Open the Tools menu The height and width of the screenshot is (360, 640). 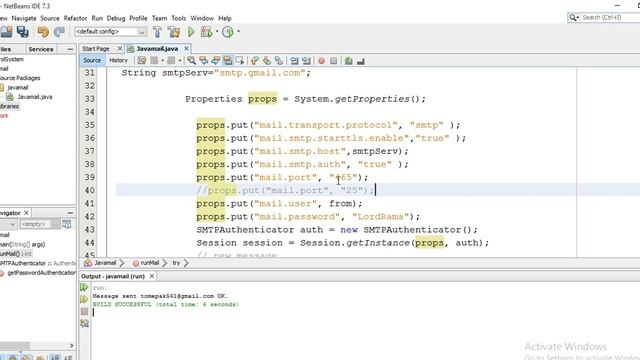coord(179,18)
